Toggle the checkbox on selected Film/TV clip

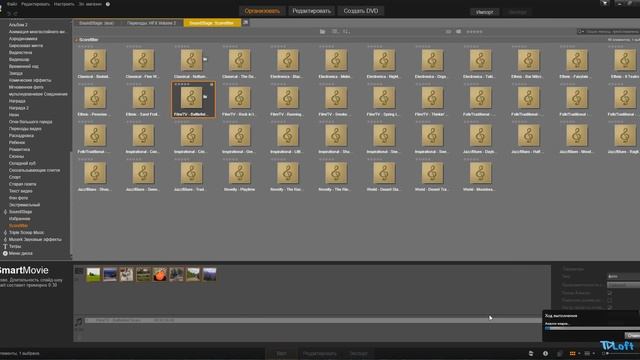[x=211, y=84]
